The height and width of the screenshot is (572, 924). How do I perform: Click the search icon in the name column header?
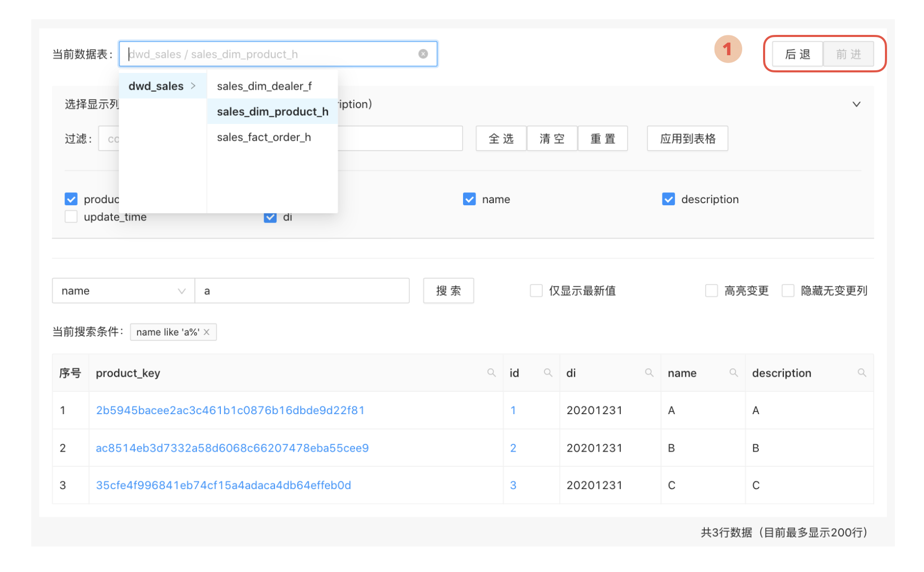coord(734,372)
